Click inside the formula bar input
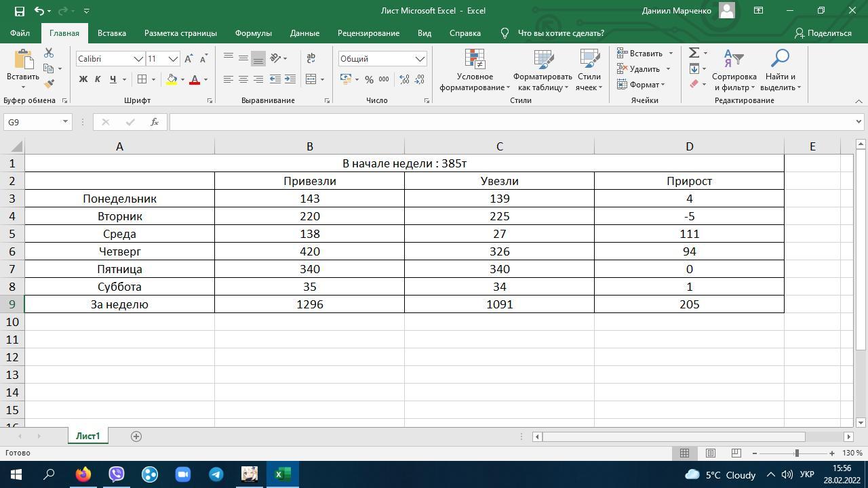The height and width of the screenshot is (488, 868). point(512,122)
